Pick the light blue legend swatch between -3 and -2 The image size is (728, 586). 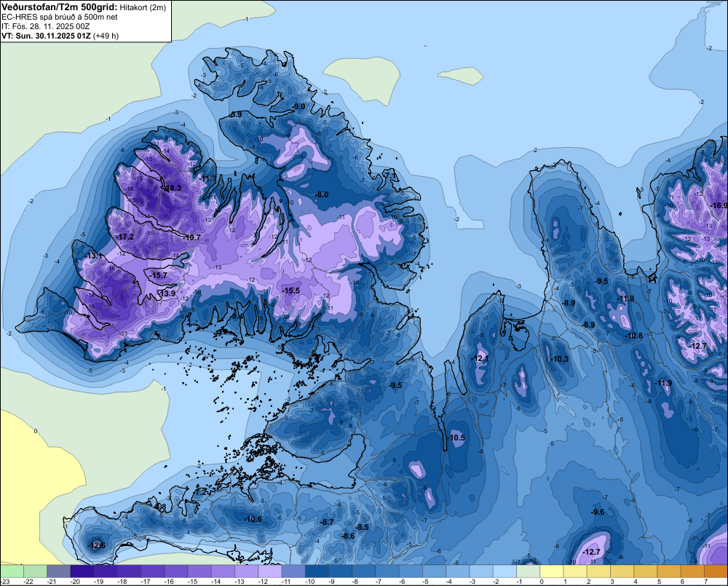point(481,571)
